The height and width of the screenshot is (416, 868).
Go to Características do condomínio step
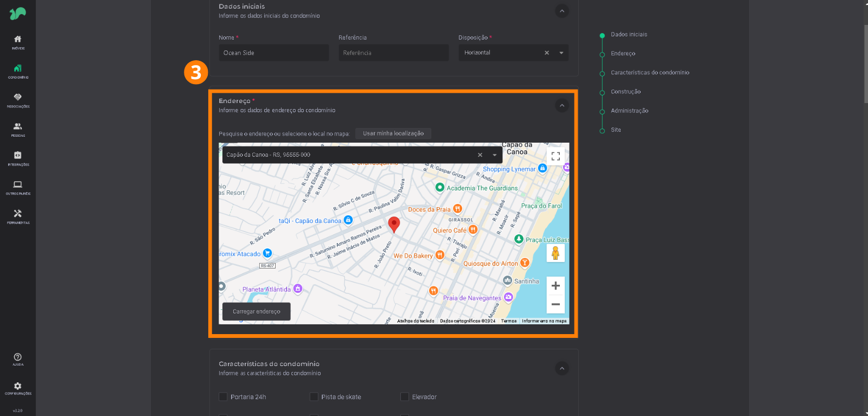click(x=650, y=72)
